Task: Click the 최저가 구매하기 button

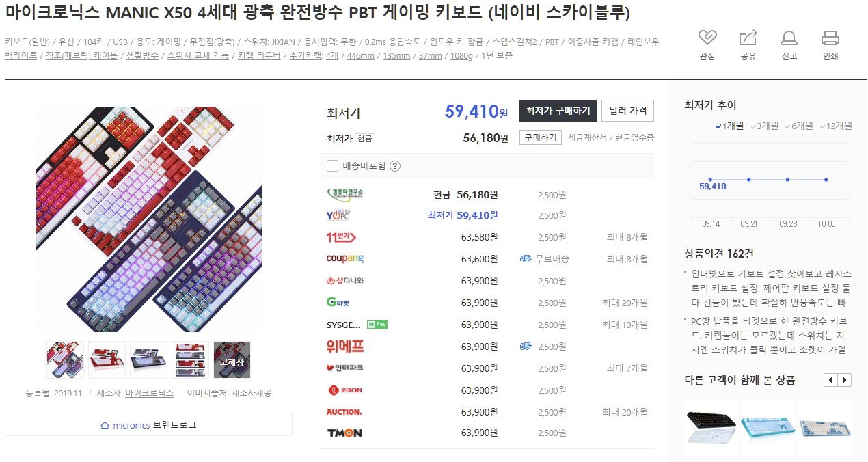Action: point(558,111)
